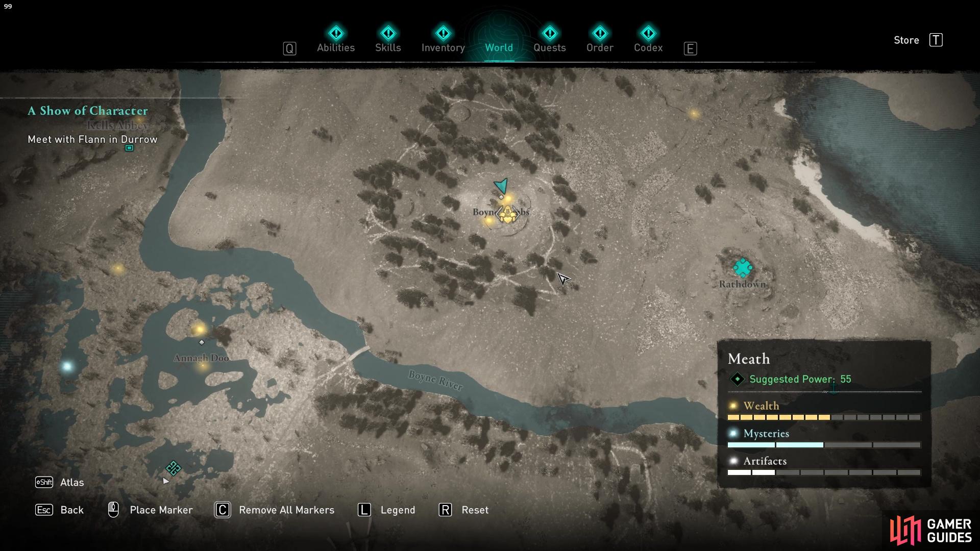Click the Wealth legend icon

point(733,406)
